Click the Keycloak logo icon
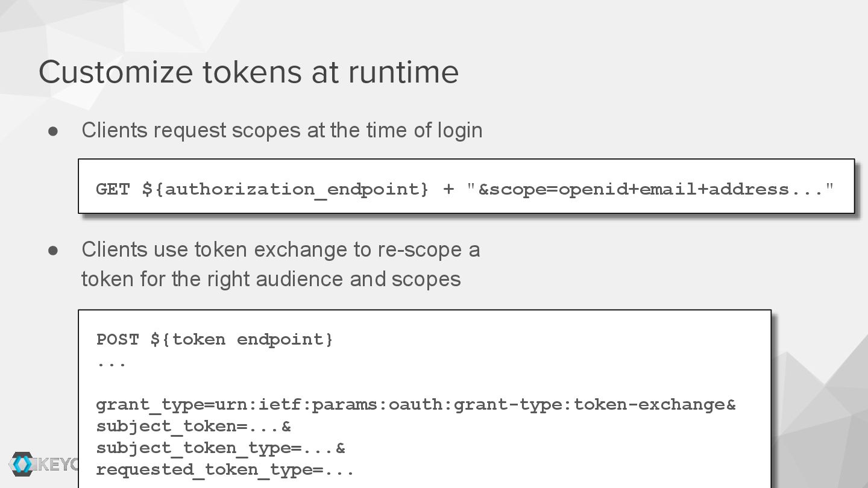The image size is (868, 488). click(x=22, y=464)
